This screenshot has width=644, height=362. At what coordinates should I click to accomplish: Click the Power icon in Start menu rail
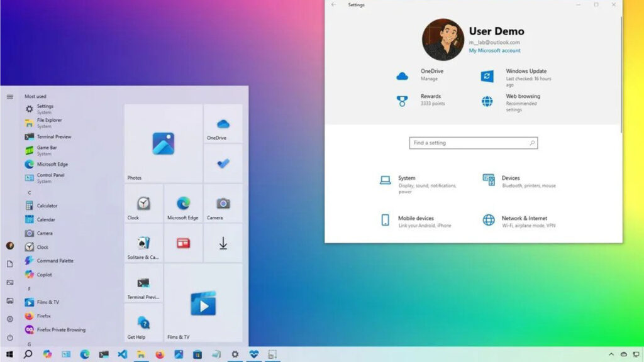tap(10, 337)
